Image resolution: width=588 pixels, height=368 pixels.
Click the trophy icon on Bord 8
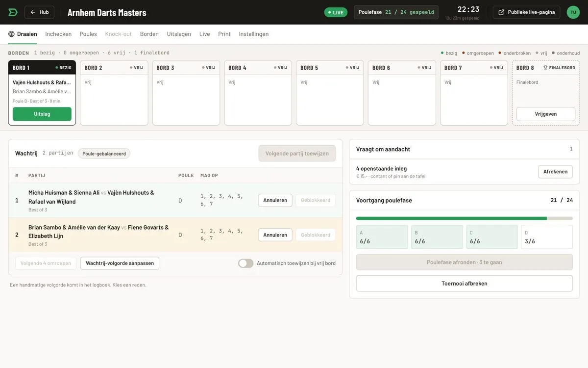pyautogui.click(x=545, y=68)
